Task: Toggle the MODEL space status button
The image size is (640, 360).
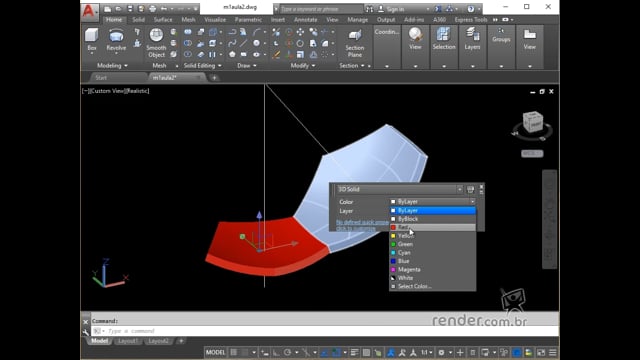Action: (216, 352)
